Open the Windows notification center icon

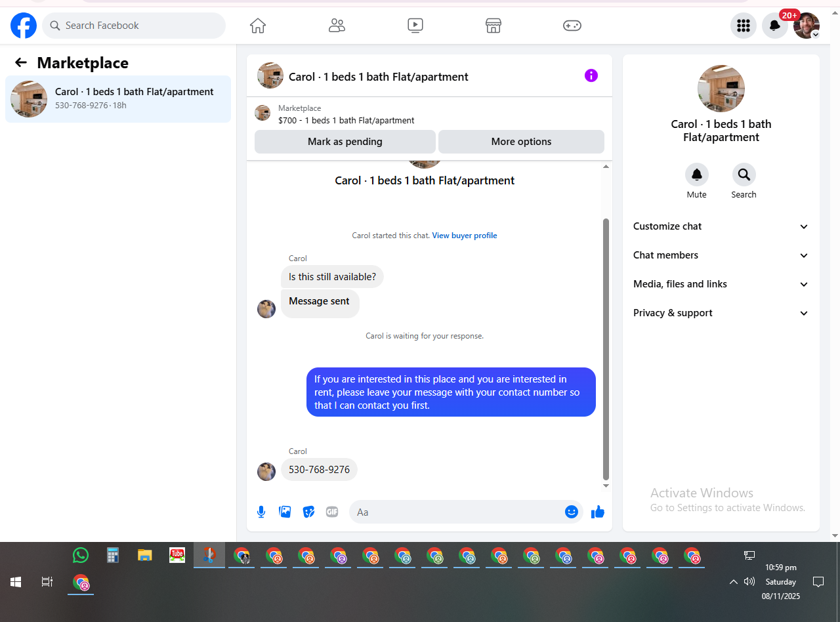[x=818, y=582]
